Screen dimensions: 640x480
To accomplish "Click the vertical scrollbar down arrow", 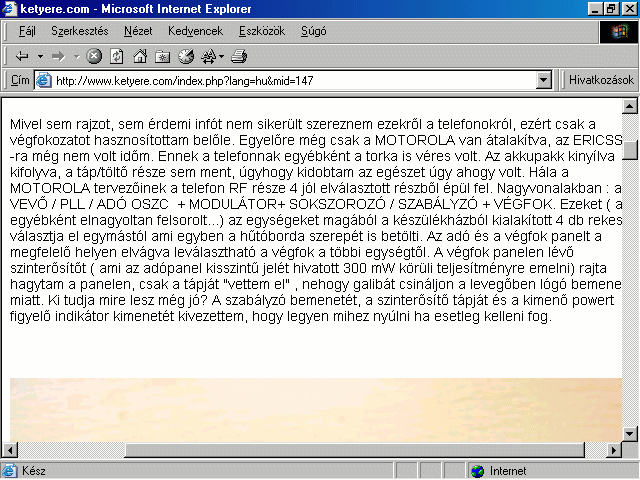I will click(629, 433).
